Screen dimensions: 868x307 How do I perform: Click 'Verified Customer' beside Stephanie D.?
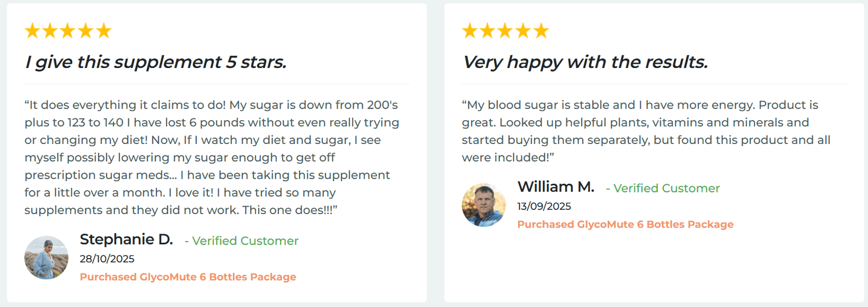[245, 241]
